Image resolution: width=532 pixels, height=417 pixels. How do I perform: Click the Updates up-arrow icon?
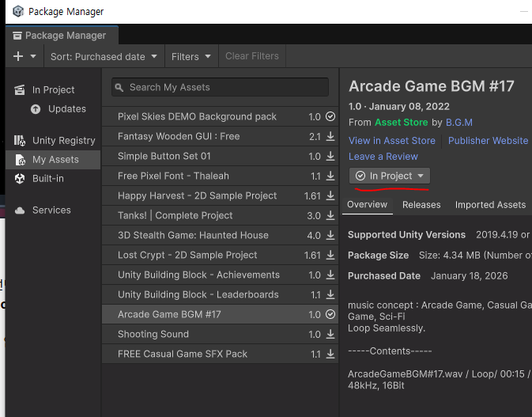36,109
